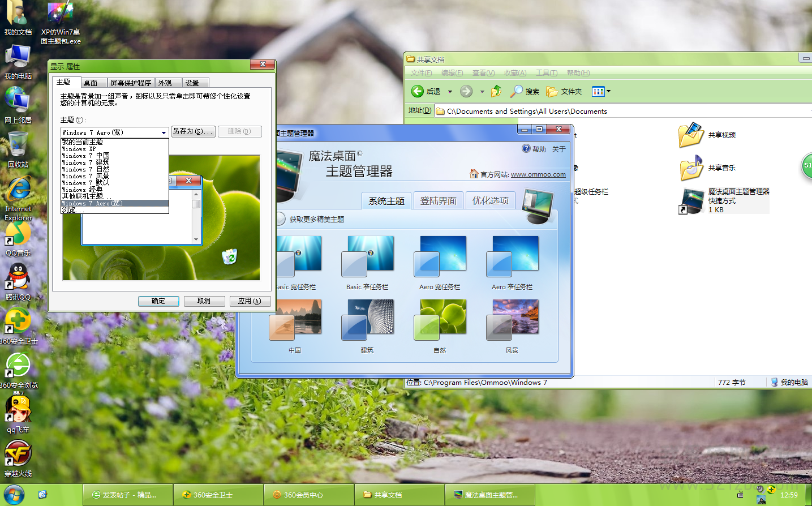Click 确定 button in 显示属性
Image resolution: width=812 pixels, height=506 pixels.
[x=158, y=301]
